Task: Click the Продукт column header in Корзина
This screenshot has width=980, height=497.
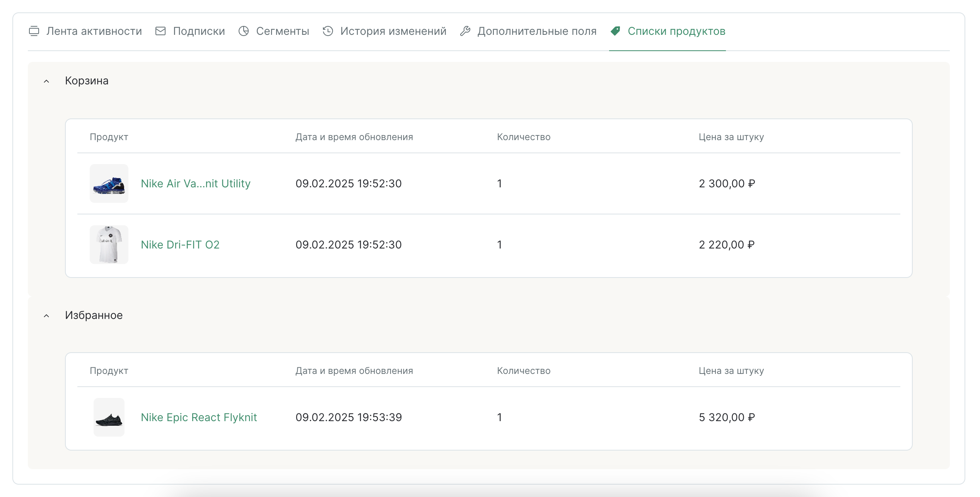Action: (x=109, y=137)
